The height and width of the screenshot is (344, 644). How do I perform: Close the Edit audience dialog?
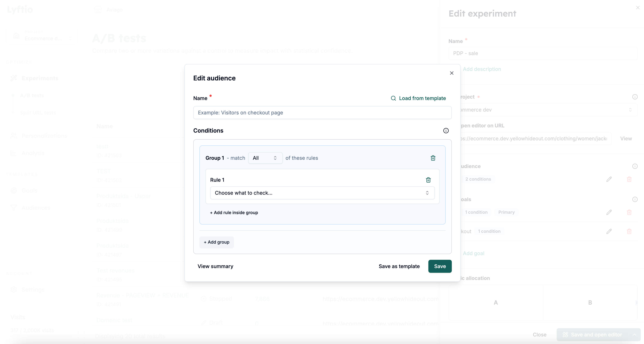coord(451,73)
